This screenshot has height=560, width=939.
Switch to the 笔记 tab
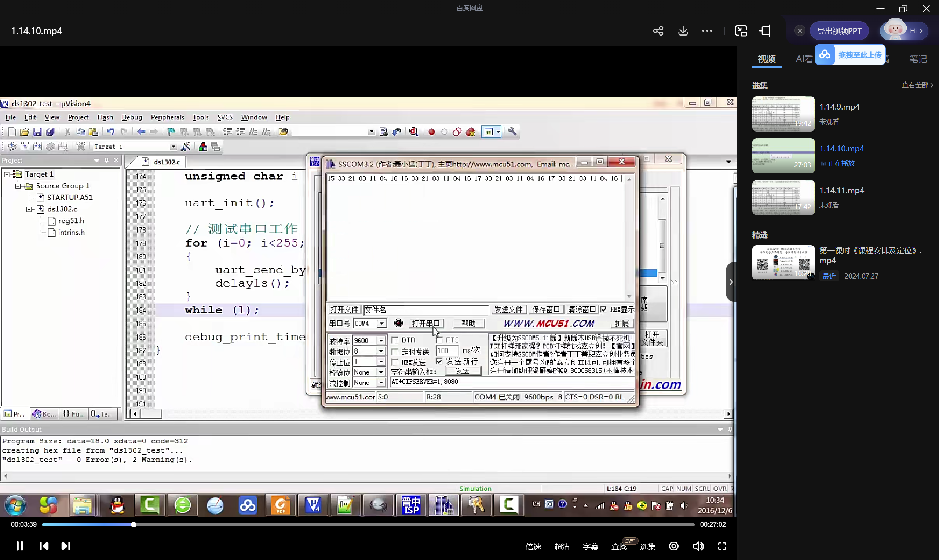[x=918, y=59]
